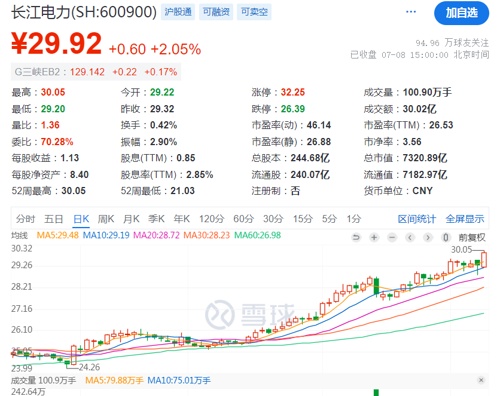Click the 沪股通 tag
This screenshot has width=500, height=396.
tap(178, 12)
